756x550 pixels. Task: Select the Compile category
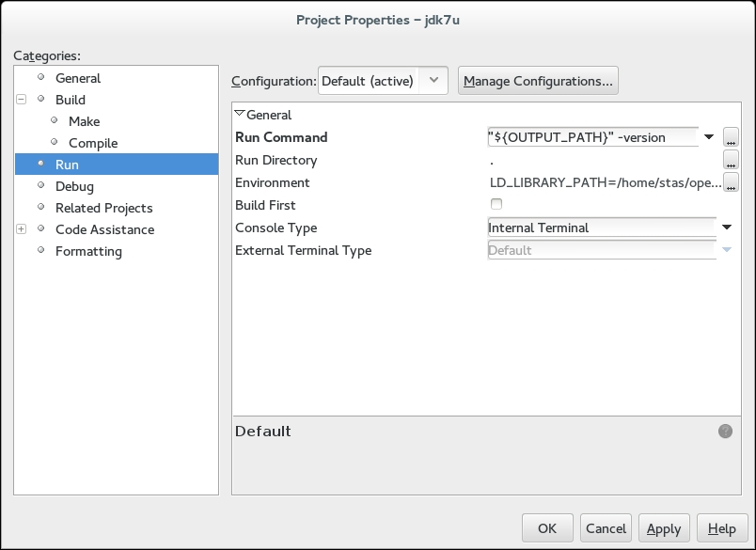93,143
